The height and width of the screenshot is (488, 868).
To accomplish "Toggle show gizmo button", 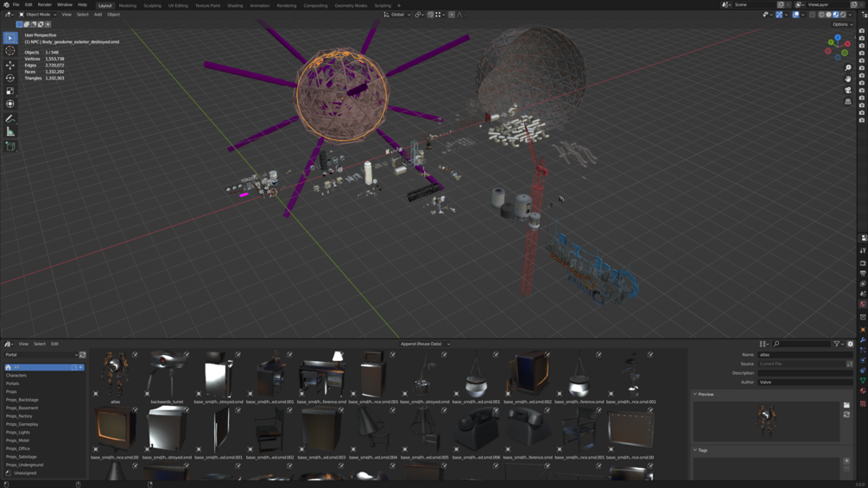I will [x=779, y=15].
